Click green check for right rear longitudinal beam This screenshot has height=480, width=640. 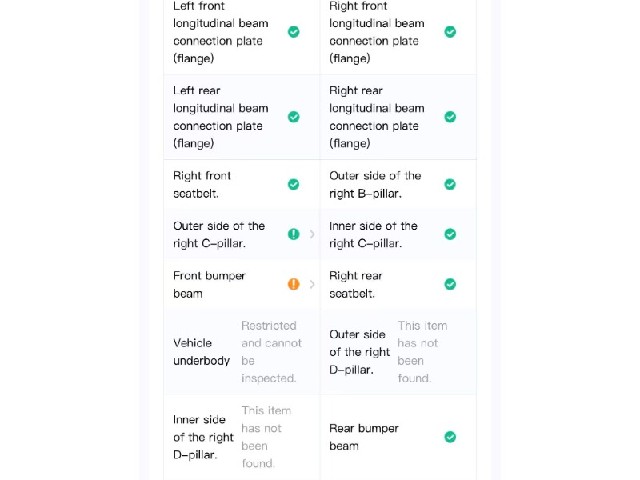(x=450, y=117)
